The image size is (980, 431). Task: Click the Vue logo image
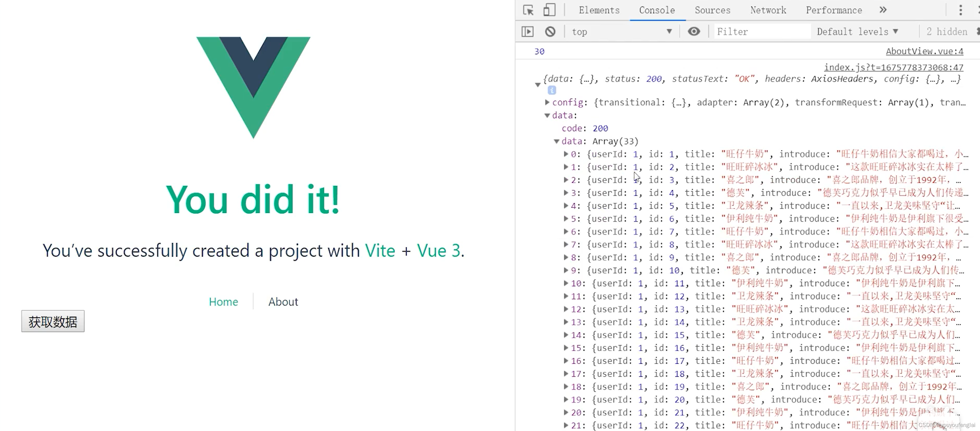click(x=253, y=88)
